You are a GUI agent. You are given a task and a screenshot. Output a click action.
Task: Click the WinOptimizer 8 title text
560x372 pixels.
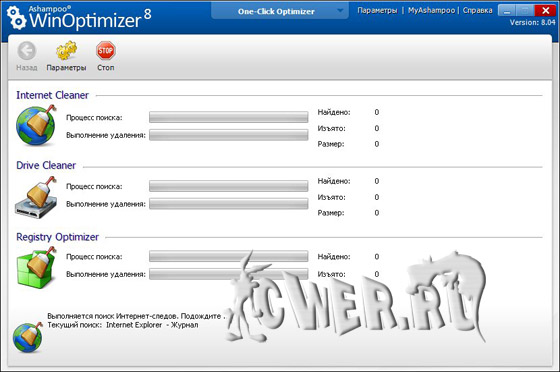coord(90,20)
